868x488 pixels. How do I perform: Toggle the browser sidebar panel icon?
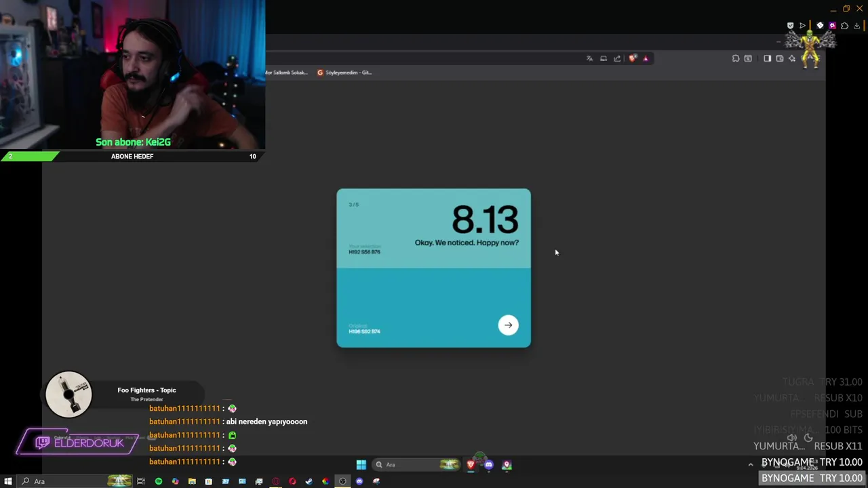pyautogui.click(x=767, y=59)
